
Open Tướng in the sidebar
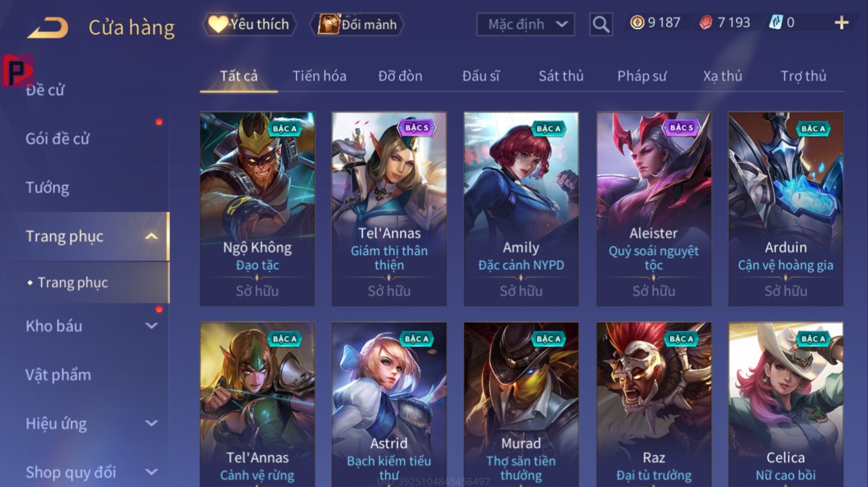pyautogui.click(x=47, y=187)
